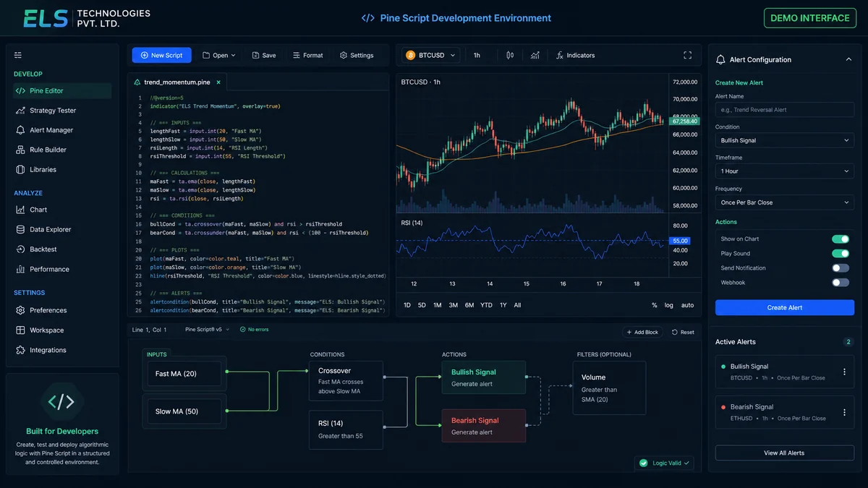This screenshot has width=868, height=488.
Task: Click the Data Explorer database icon
Action: point(21,229)
